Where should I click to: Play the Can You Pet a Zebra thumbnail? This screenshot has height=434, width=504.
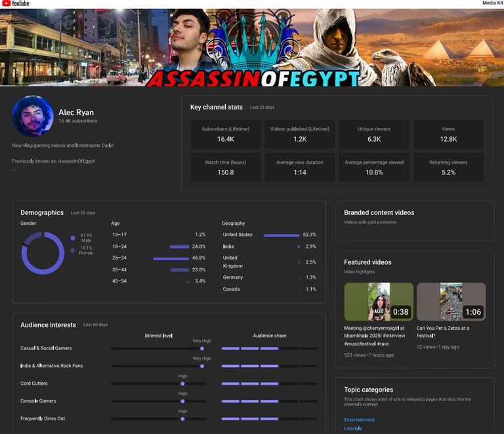[x=451, y=302]
